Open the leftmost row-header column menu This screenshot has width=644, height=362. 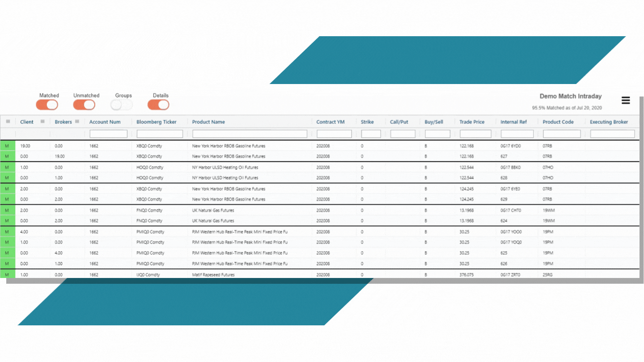pyautogui.click(x=8, y=121)
